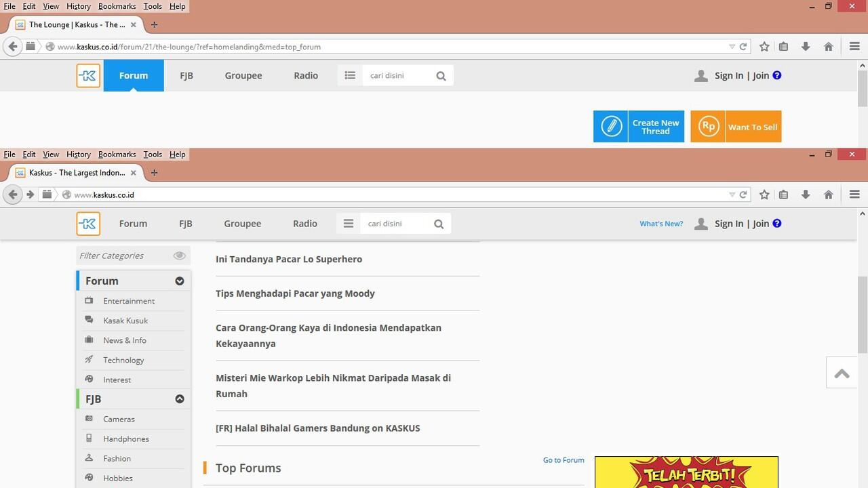
Task: Open Firefox hamburger menu in Kaskus homepage window
Action: (854, 195)
